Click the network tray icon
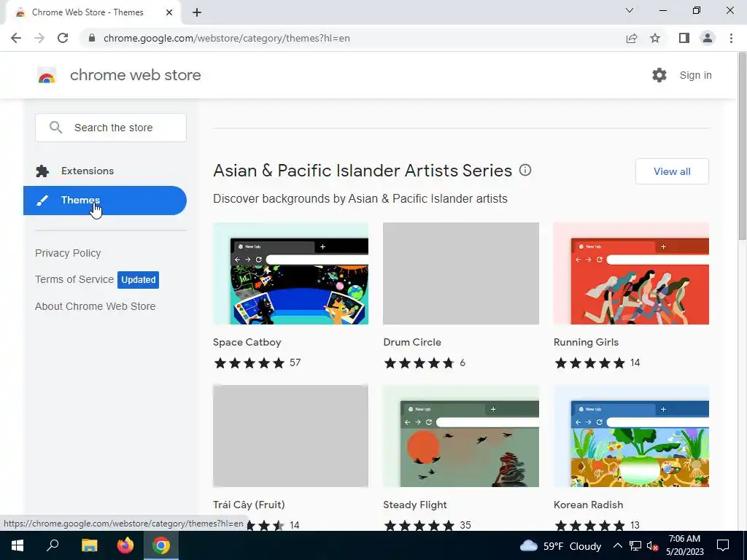Image resolution: width=747 pixels, height=560 pixels. point(635,545)
